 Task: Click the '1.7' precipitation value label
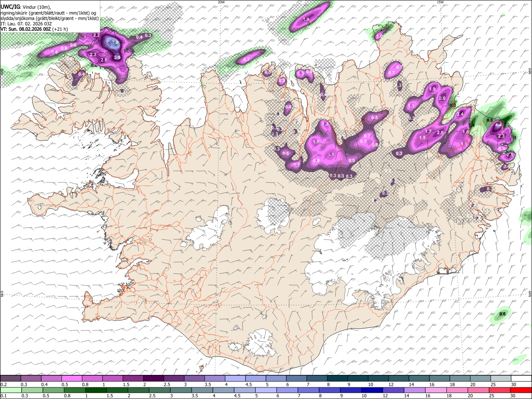click(x=429, y=132)
